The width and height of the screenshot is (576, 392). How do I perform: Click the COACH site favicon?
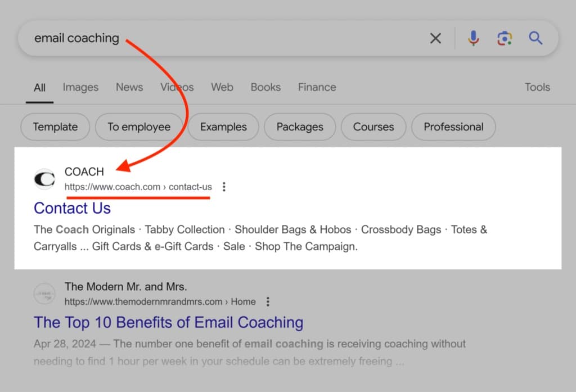44,179
